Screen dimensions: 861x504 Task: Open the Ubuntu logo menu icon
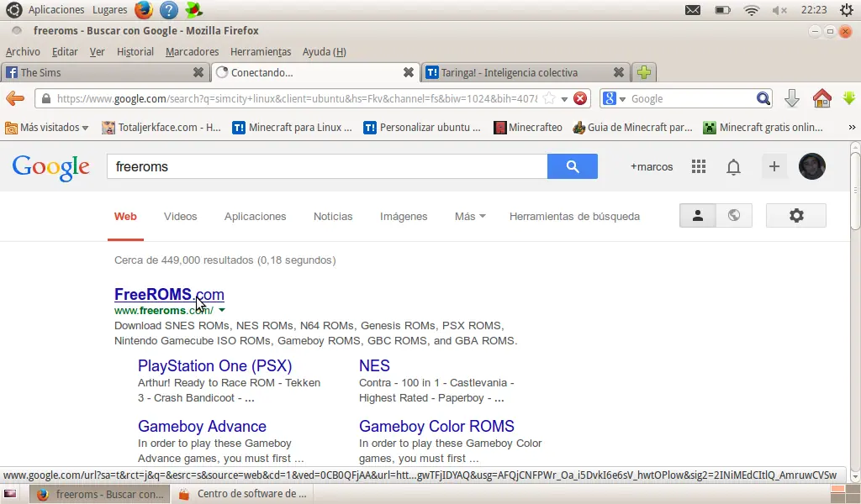(13, 9)
